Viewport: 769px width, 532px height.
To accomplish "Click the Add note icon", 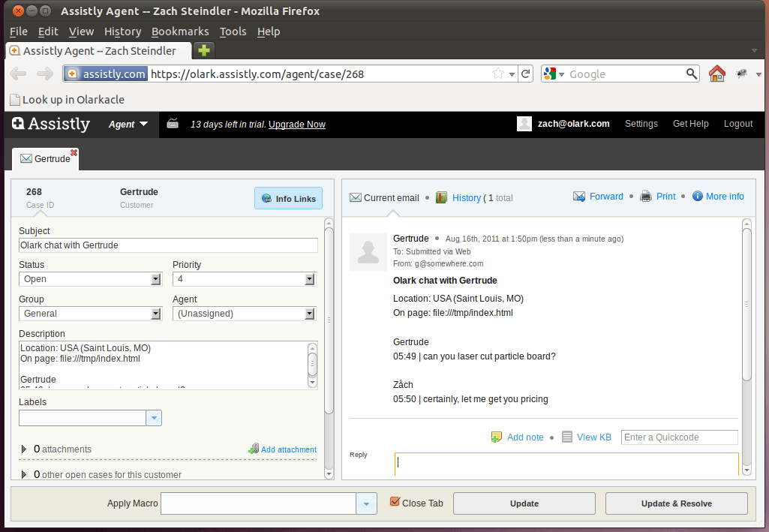I will tap(497, 437).
